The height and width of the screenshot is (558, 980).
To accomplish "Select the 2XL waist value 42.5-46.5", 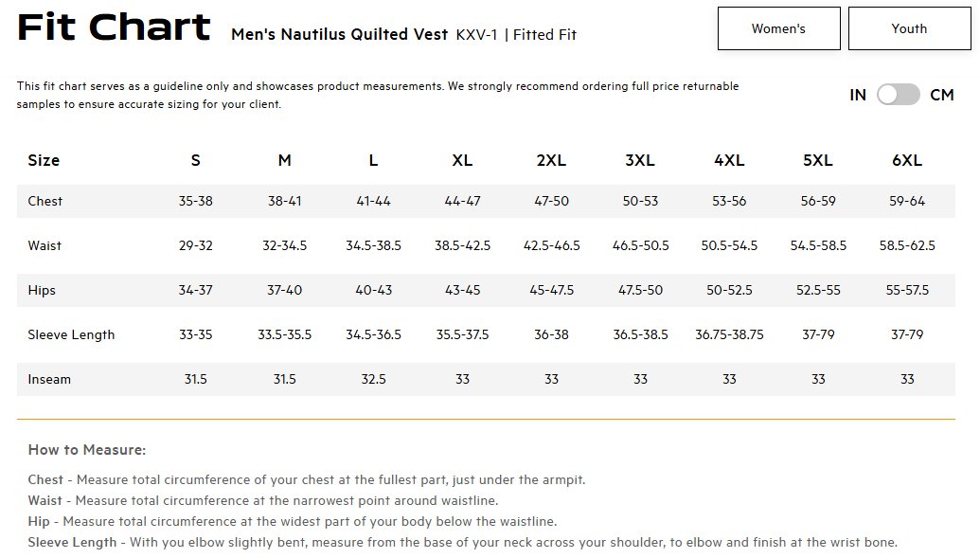I will click(551, 245).
